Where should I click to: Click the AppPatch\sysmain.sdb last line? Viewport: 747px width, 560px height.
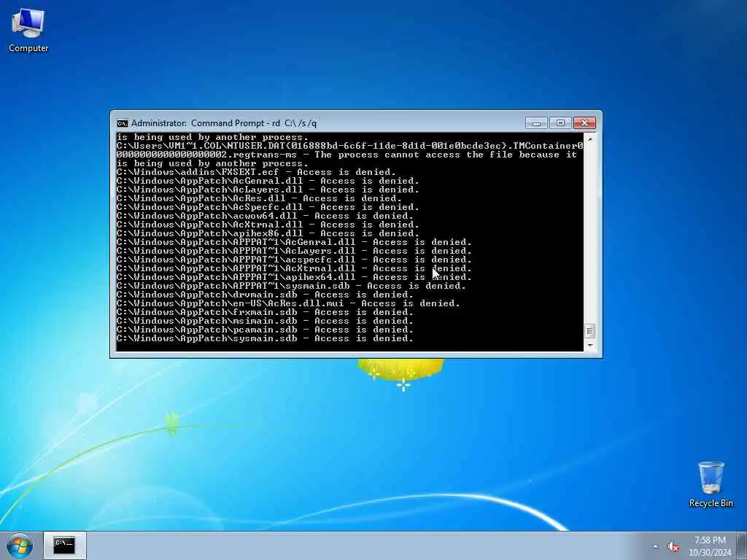click(265, 338)
